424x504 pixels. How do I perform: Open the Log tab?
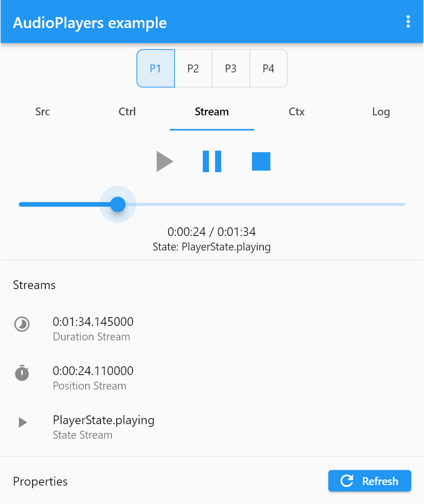tap(381, 112)
